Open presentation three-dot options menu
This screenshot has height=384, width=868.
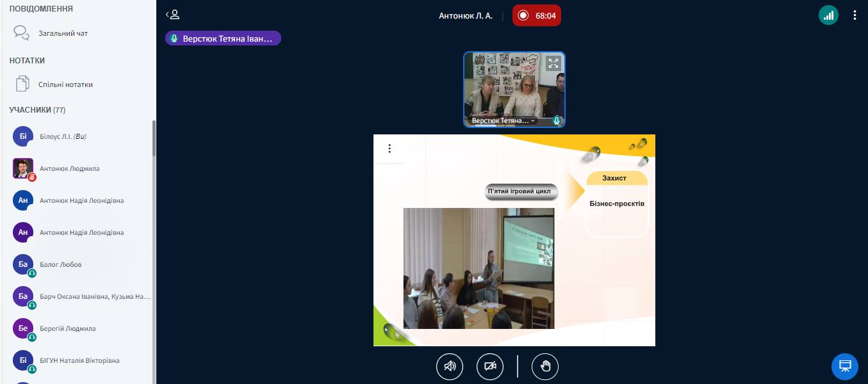pyautogui.click(x=389, y=148)
